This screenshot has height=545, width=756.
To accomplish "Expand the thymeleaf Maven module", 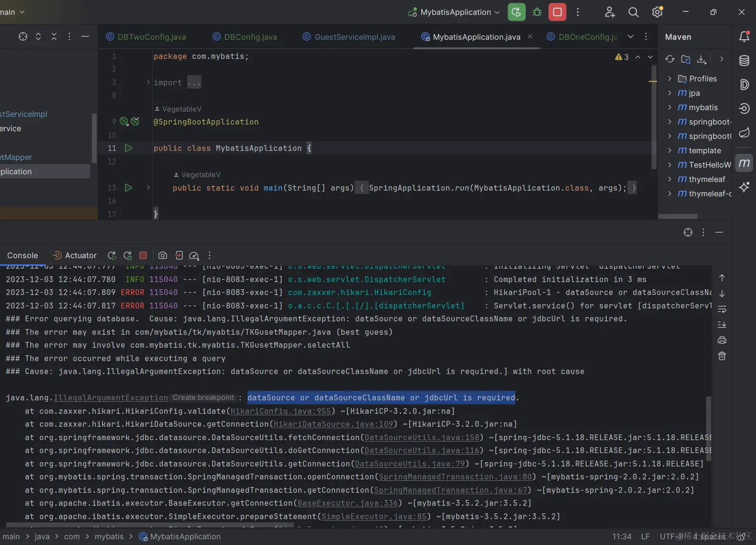I will (669, 179).
